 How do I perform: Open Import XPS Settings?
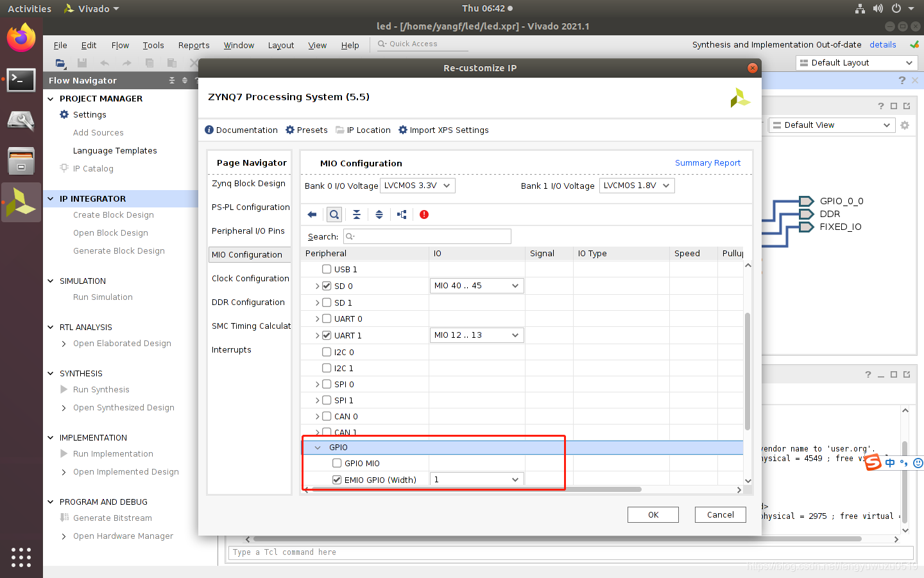(x=445, y=130)
